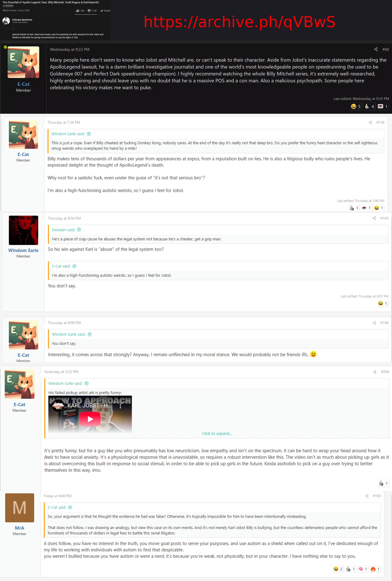This screenshot has height=581, width=392.
Task: Open post number #204 permalink
Action: pos(385,372)
